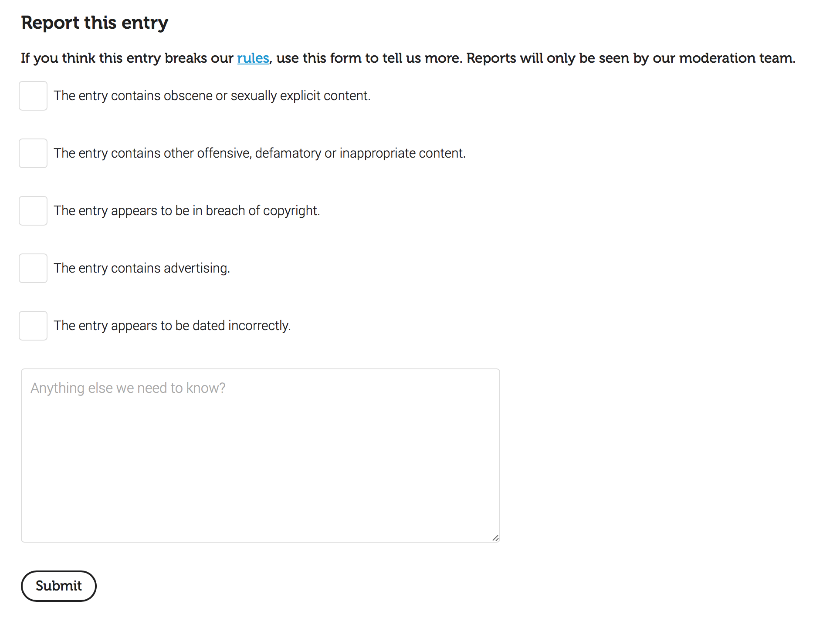Grab the textarea resize handle corner
This screenshot has width=840, height=621.
[x=495, y=538]
